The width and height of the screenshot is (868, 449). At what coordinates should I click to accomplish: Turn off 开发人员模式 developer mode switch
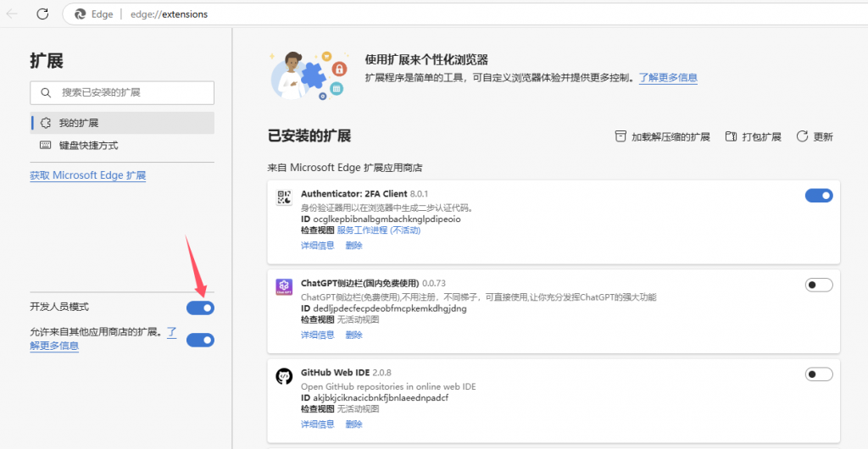(200, 308)
